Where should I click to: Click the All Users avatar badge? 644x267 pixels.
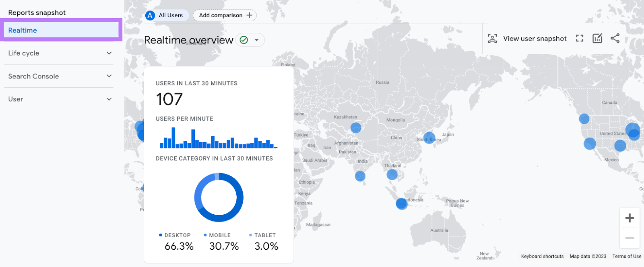coord(150,15)
